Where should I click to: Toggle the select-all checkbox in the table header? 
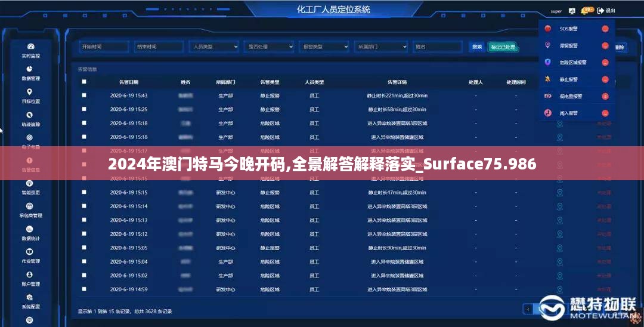[84, 82]
